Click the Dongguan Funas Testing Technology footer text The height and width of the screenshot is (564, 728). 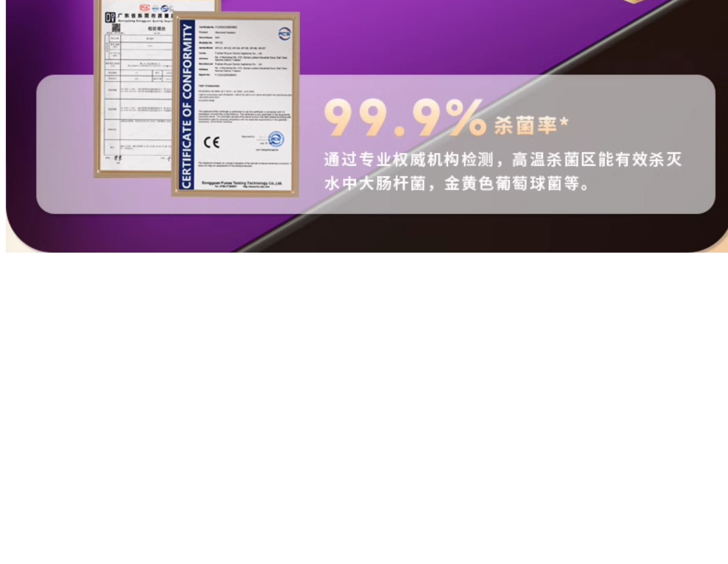242,183
